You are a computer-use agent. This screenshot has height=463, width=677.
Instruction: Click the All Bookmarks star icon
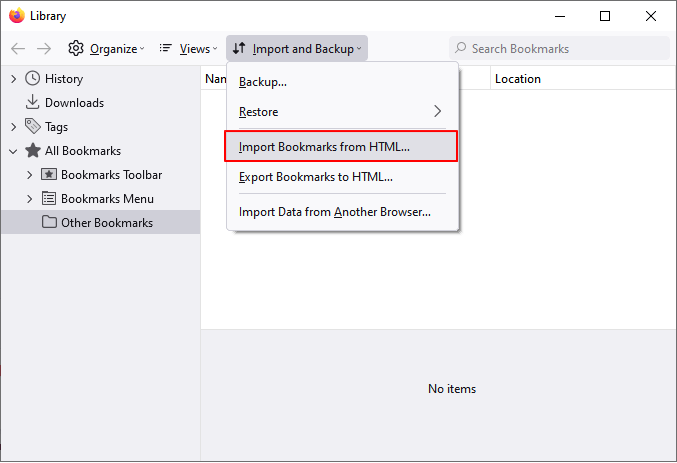(x=33, y=151)
